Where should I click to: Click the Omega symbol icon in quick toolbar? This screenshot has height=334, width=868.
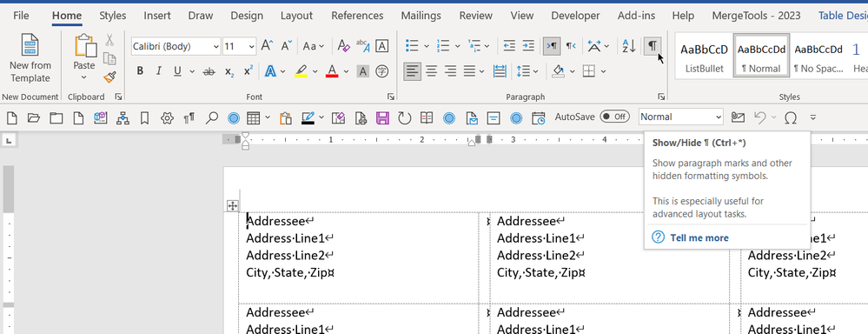[x=791, y=117]
